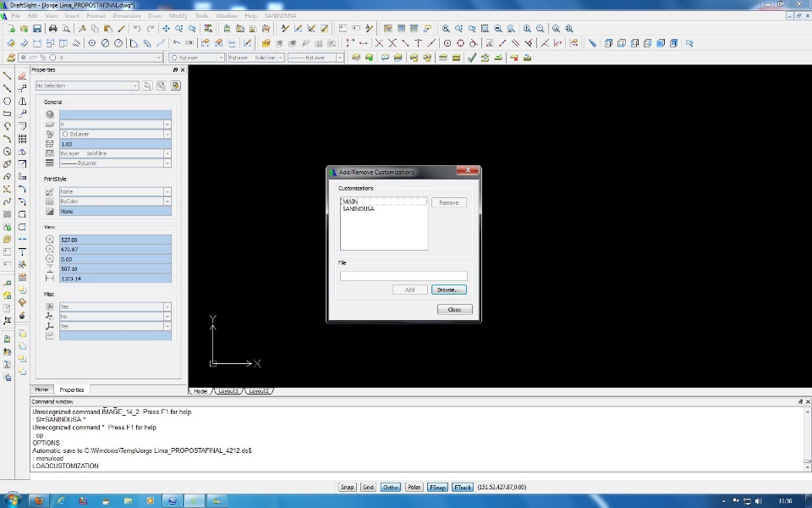Select the Pan tool (blue cross arrows)

tap(167, 29)
